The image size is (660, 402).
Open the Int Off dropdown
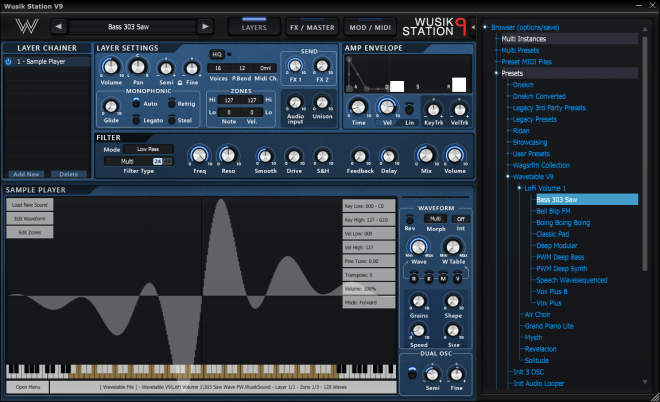tap(461, 219)
